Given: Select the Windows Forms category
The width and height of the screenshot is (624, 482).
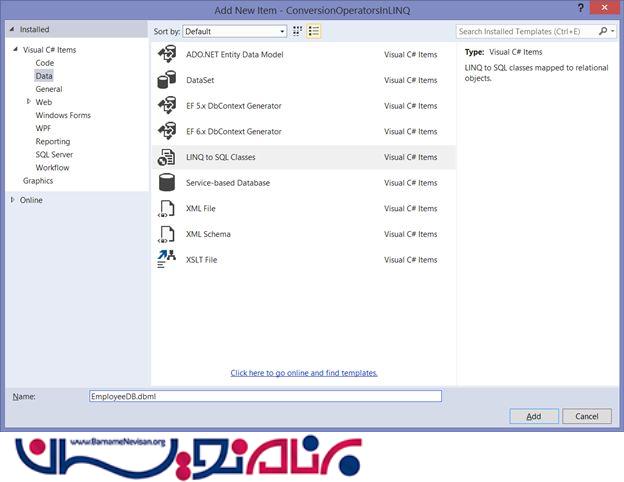Looking at the screenshot, I should pos(63,115).
